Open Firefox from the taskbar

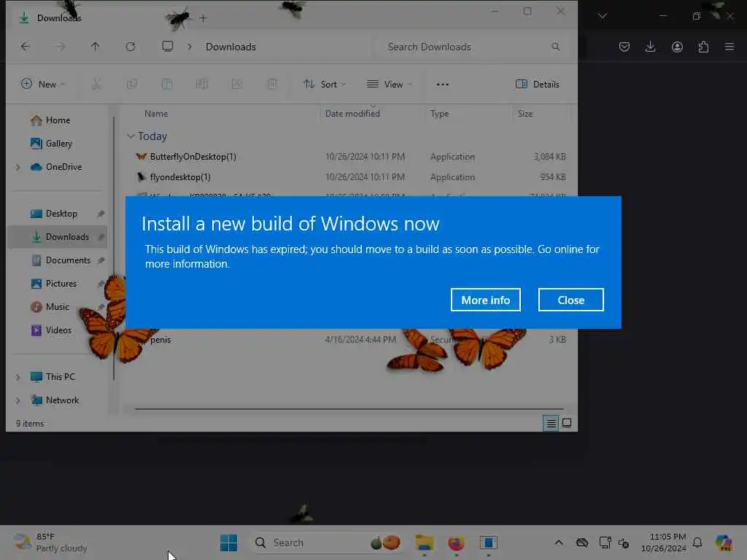point(456,542)
